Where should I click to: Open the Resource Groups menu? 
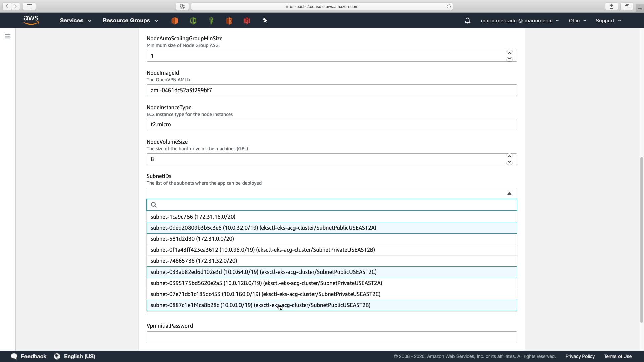pyautogui.click(x=130, y=21)
